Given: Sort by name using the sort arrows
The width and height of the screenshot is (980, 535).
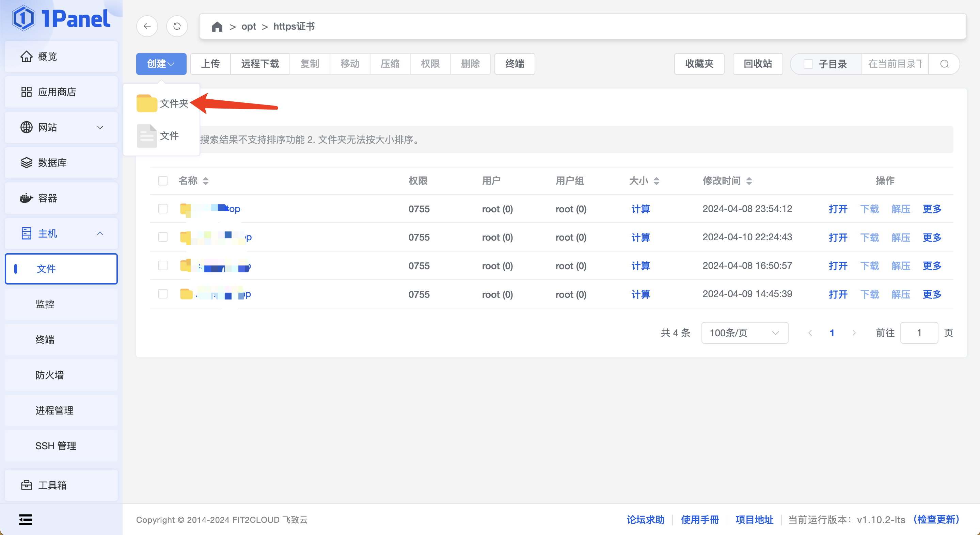Looking at the screenshot, I should pyautogui.click(x=206, y=181).
